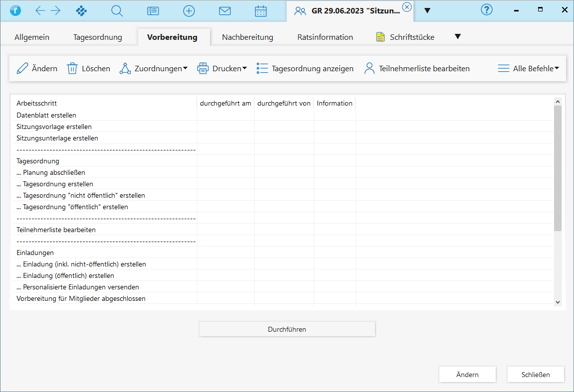Click the help question mark icon
The height and width of the screenshot is (392, 574).
[486, 10]
